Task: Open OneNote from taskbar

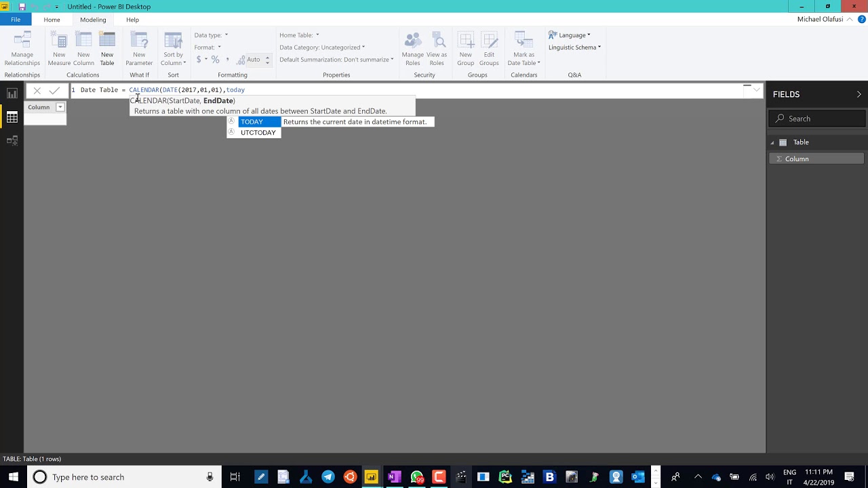Action: click(x=394, y=477)
